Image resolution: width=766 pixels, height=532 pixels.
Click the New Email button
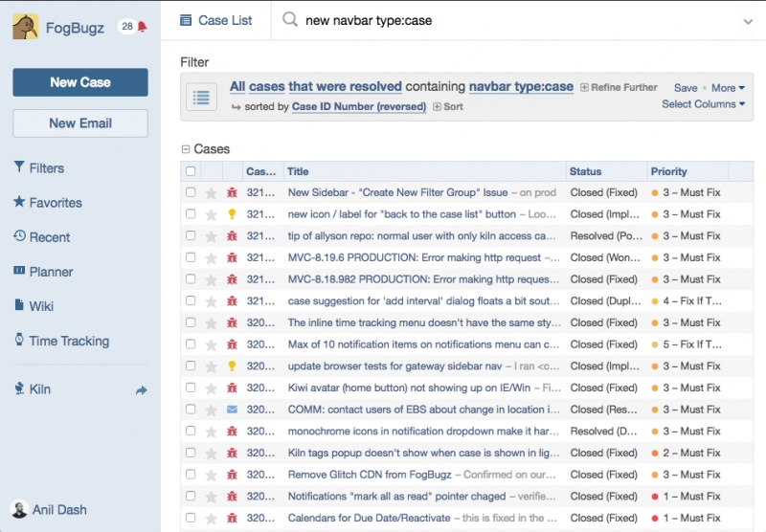click(x=80, y=123)
